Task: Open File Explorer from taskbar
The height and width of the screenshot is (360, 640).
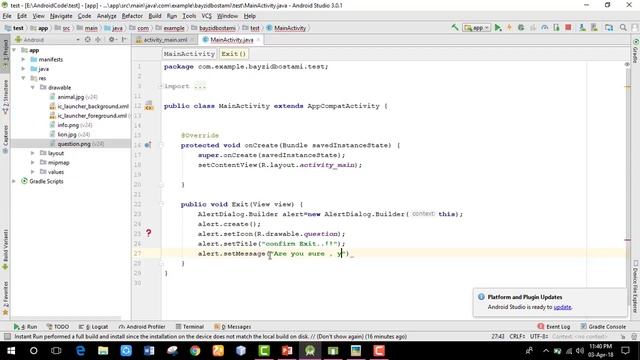Action: tap(103, 351)
